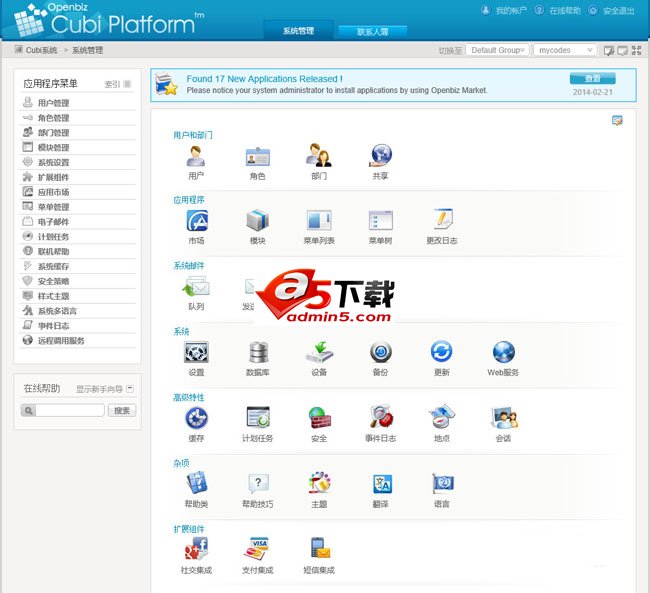Screen dimensions: 650x593
Task: Click the second layout icon beside mycodes
Action: [x=623, y=51]
